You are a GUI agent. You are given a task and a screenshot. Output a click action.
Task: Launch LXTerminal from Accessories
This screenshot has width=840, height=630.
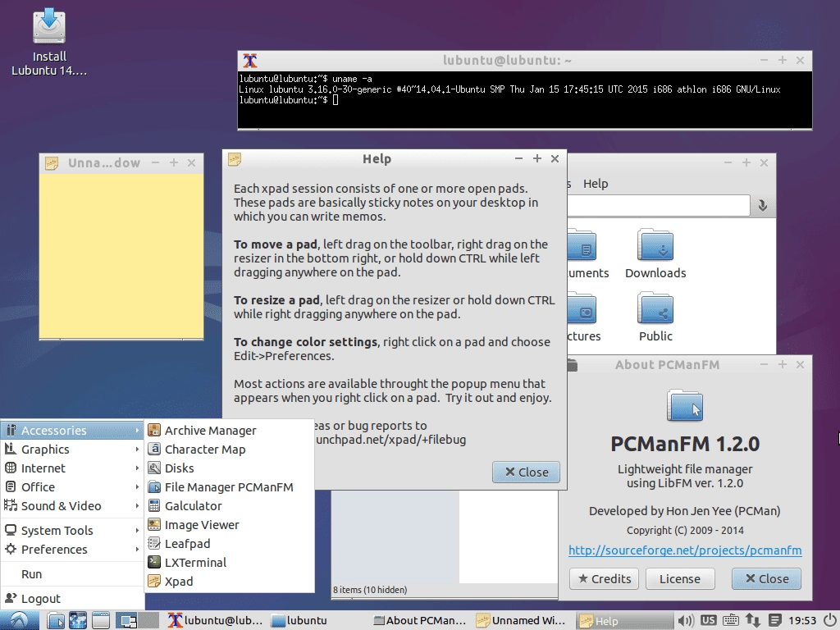tap(230, 562)
